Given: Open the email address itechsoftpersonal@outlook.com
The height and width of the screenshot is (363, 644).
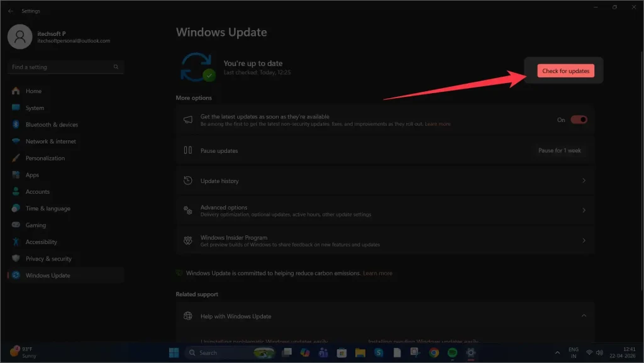Looking at the screenshot, I should (74, 41).
